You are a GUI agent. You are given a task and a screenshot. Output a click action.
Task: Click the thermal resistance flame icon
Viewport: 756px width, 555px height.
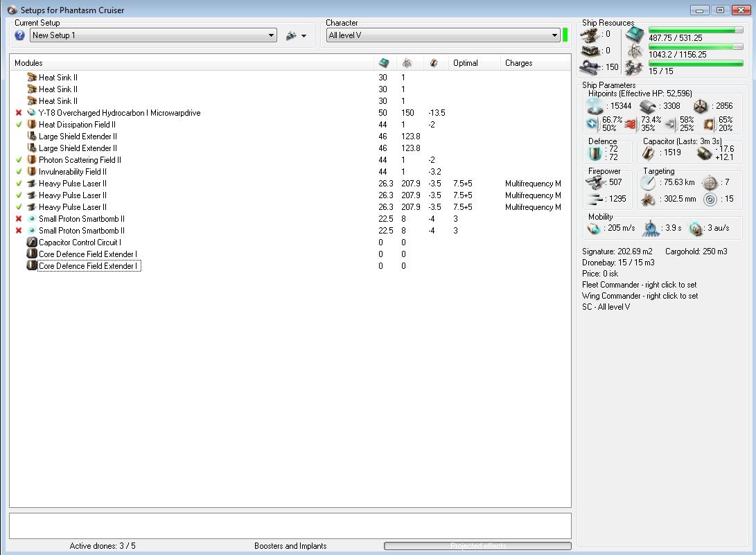(631, 125)
